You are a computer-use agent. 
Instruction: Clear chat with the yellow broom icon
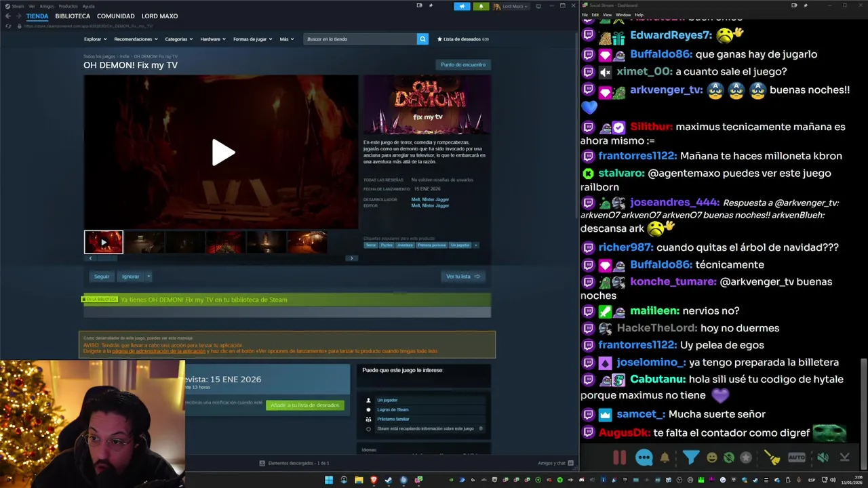772,457
